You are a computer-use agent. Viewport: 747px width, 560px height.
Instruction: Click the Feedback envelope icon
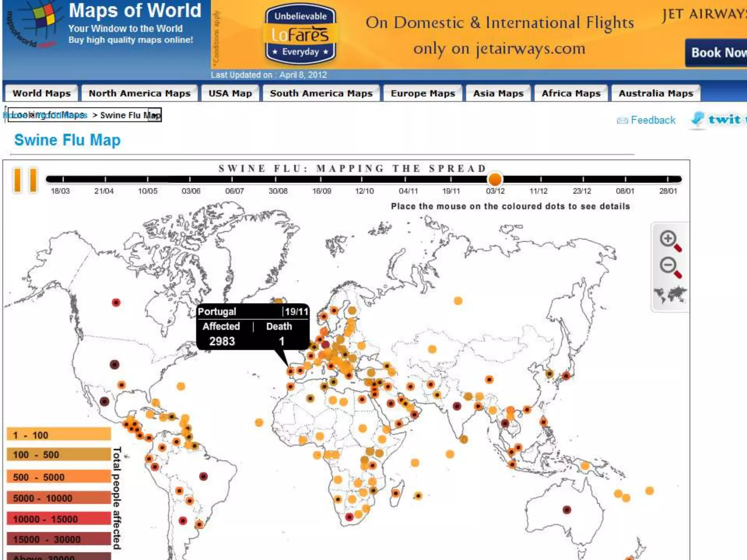pyautogui.click(x=622, y=121)
